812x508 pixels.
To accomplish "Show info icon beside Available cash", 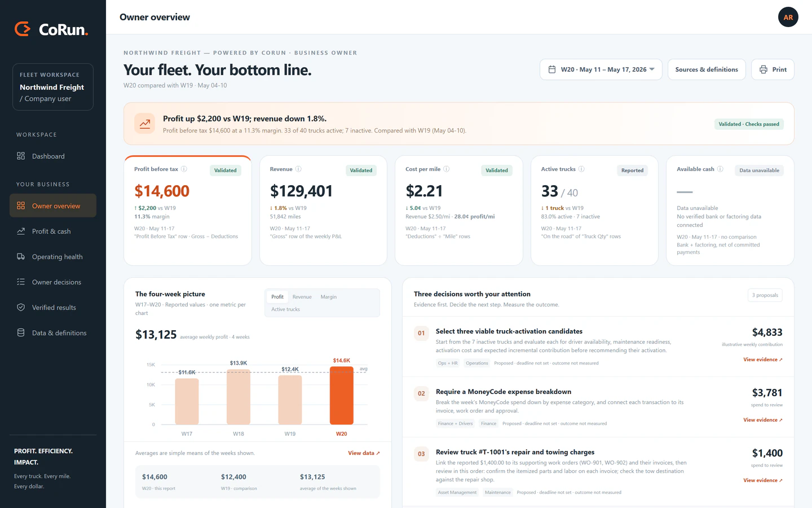I will (720, 169).
